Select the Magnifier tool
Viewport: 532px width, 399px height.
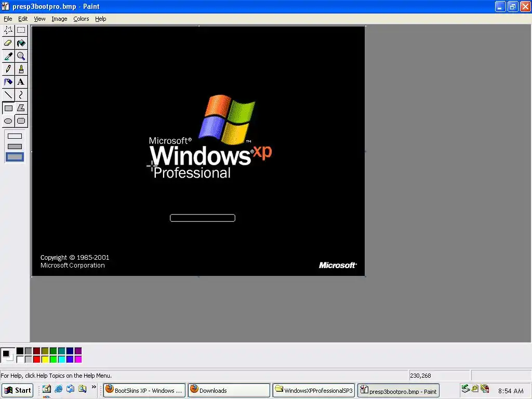[x=21, y=56]
